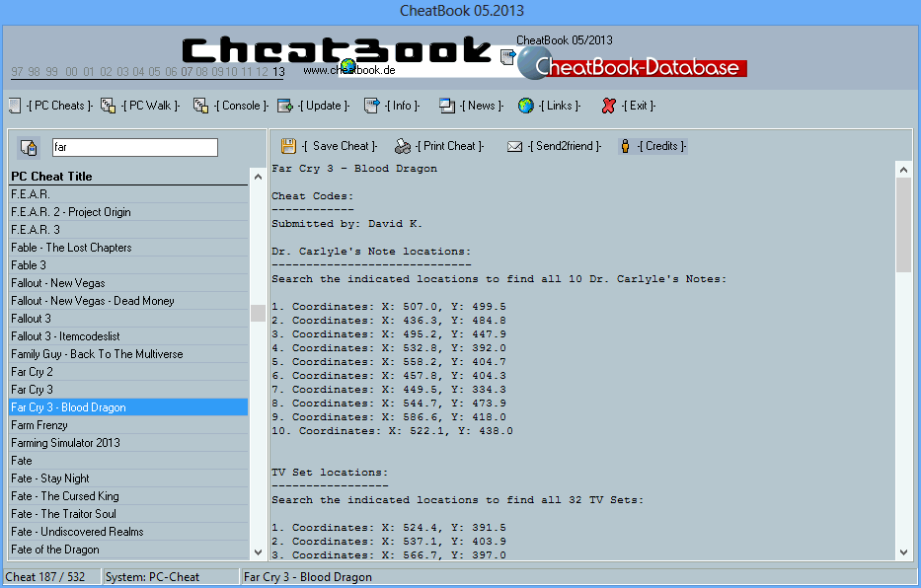Image resolution: width=921 pixels, height=588 pixels.
Task: Select Fate - The Traitor Soul
Action: tap(128, 513)
